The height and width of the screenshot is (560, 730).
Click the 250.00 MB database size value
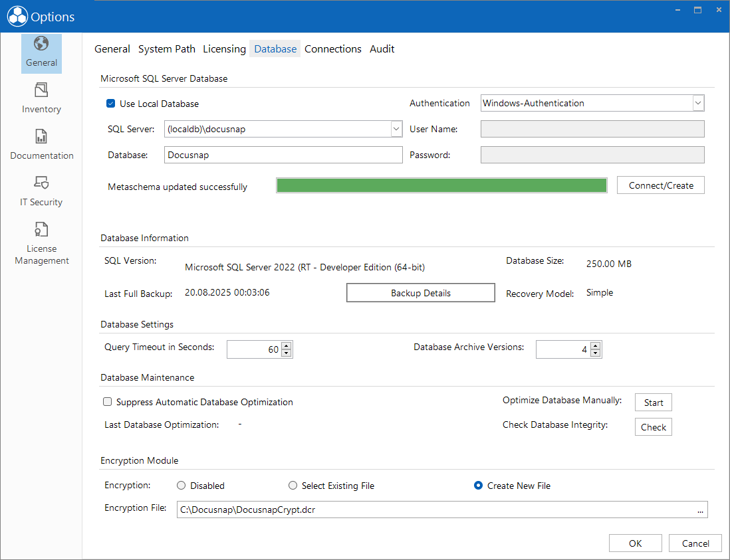click(609, 264)
